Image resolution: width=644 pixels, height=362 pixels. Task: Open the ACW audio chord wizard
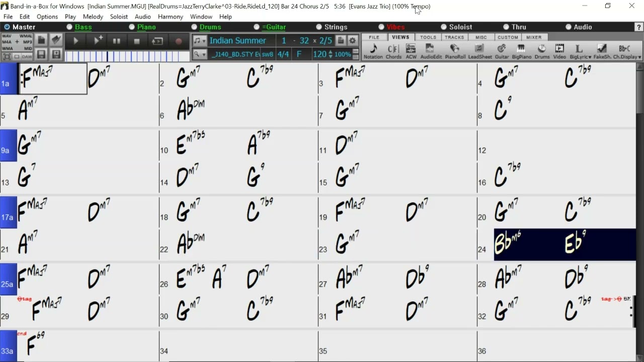pos(411,51)
